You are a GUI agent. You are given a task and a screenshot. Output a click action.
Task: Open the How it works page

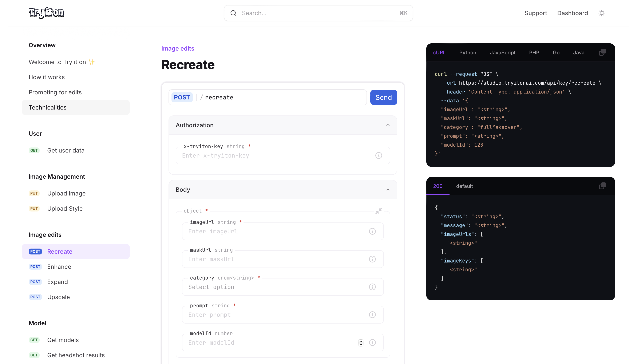point(76,77)
